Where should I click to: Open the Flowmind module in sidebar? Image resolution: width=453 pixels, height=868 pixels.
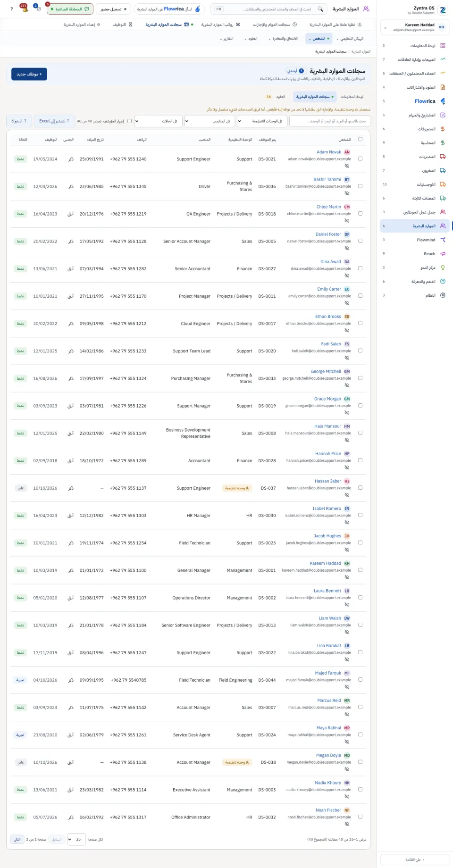[x=414, y=240]
